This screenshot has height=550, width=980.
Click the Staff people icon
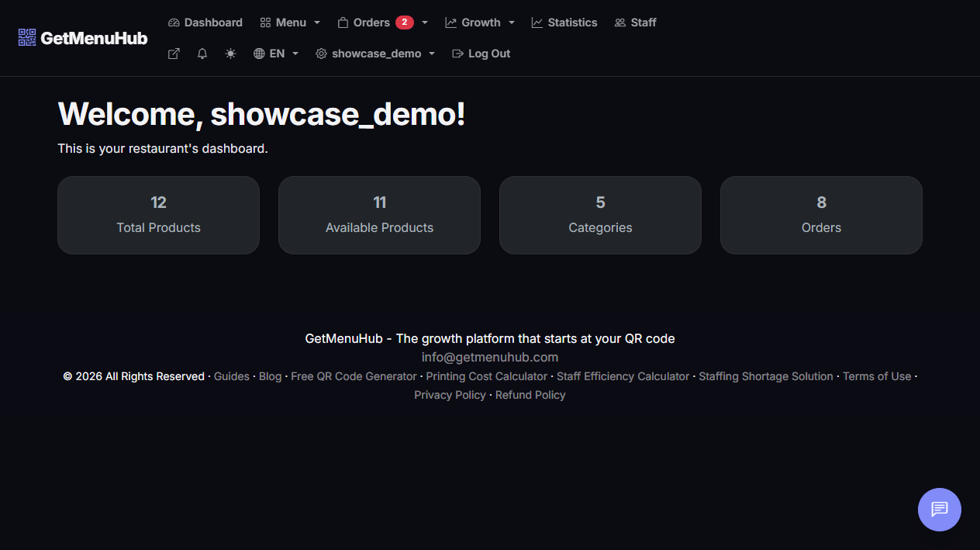[620, 22]
